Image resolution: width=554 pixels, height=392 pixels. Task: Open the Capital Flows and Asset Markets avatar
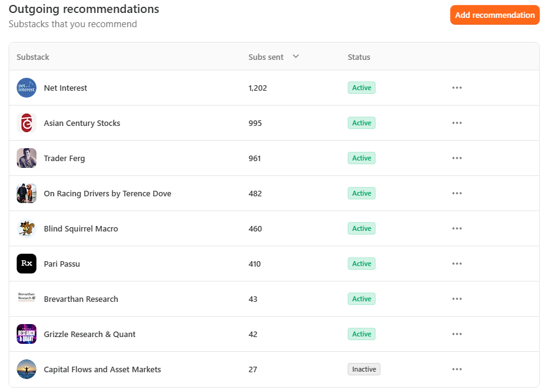[x=27, y=369]
